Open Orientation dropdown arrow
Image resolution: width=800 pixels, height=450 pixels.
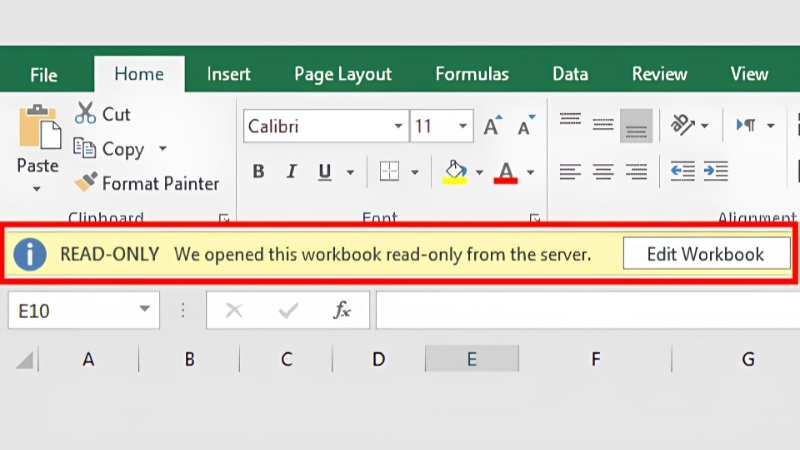[705, 126]
